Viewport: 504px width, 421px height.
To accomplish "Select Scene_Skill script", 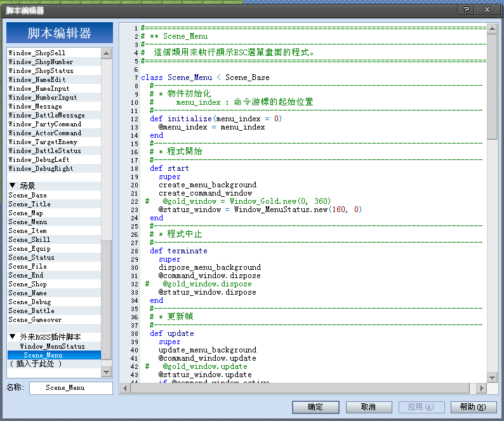I will click(x=54, y=239).
